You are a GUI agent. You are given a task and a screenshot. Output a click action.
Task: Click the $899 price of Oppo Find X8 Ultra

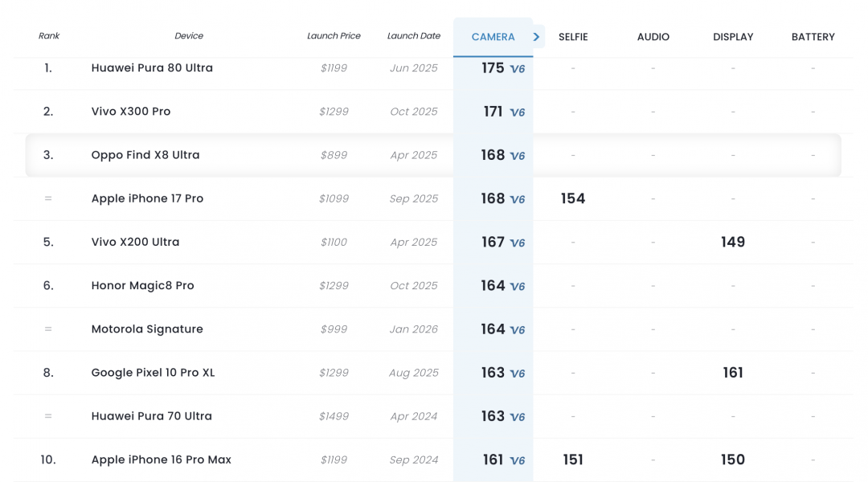pyautogui.click(x=334, y=155)
